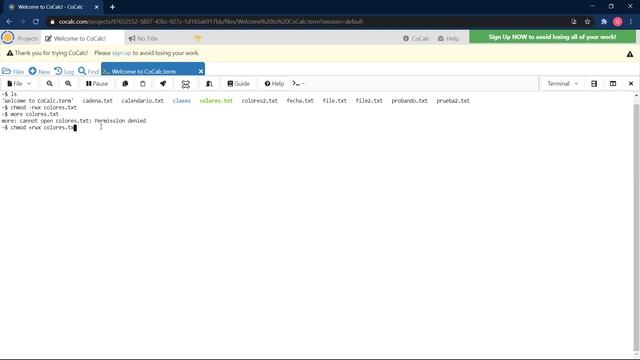The image size is (640, 360).
Task: Split the frame horizontally into rows
Action: (594, 84)
